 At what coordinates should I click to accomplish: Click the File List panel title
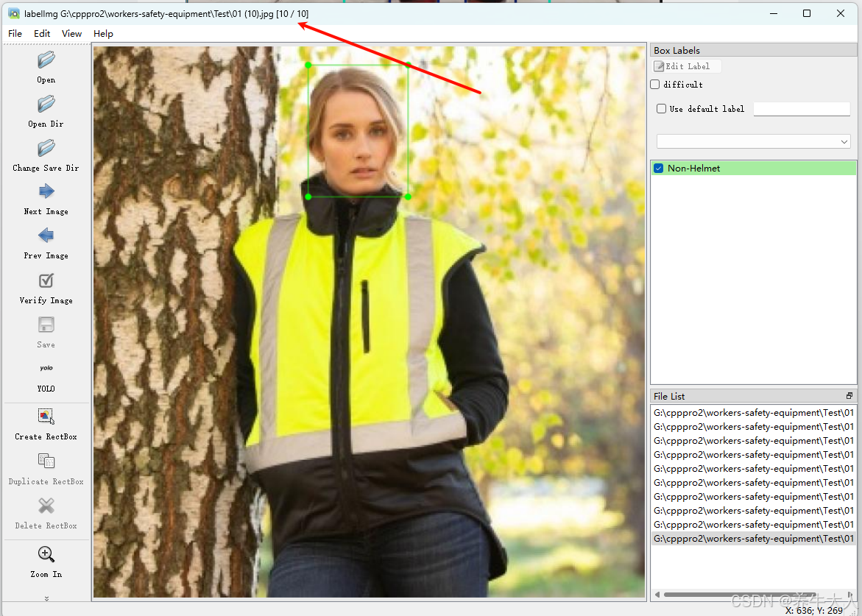coord(669,396)
